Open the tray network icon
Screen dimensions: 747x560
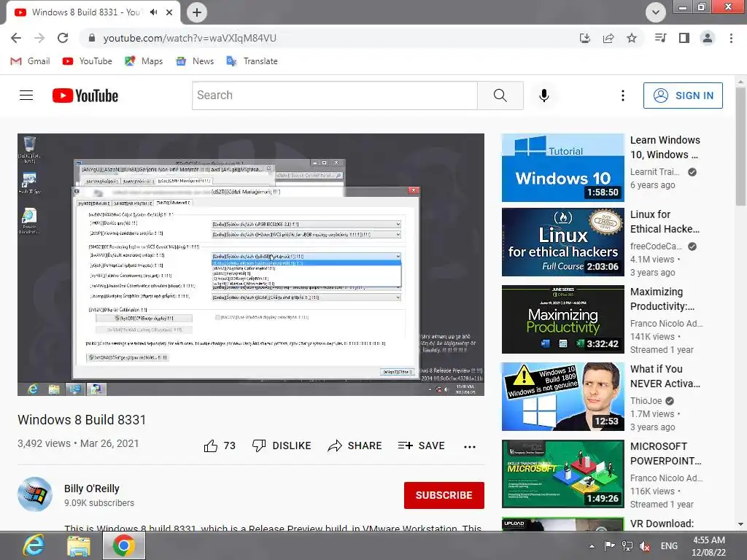tap(627, 545)
